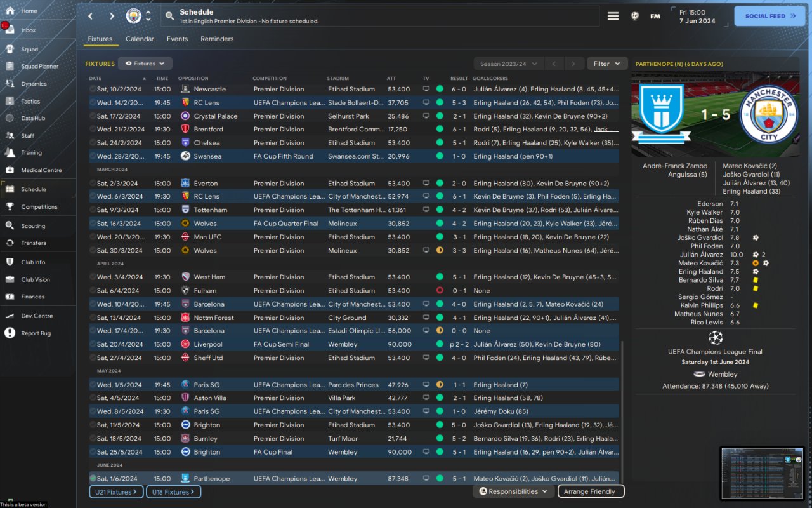The image size is (812, 508).
Task: Open the Inbox from the sidebar
Action: tap(29, 30)
